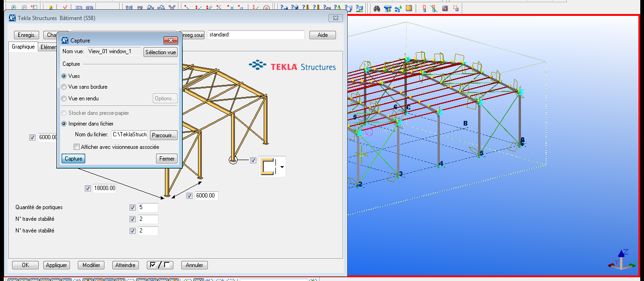The image size is (644, 281).
Task: Click the red-dot line snapping icon
Action: [186, 7]
